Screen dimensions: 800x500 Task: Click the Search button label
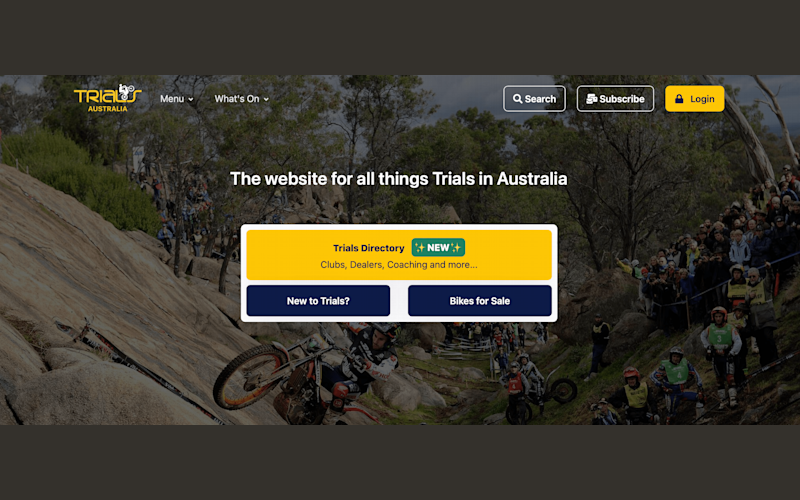pyautogui.click(x=540, y=99)
